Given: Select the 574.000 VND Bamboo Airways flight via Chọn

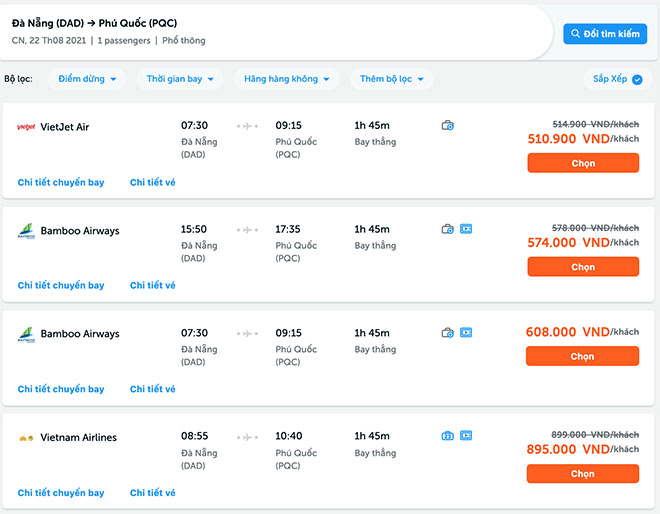Looking at the screenshot, I should pos(583,267).
